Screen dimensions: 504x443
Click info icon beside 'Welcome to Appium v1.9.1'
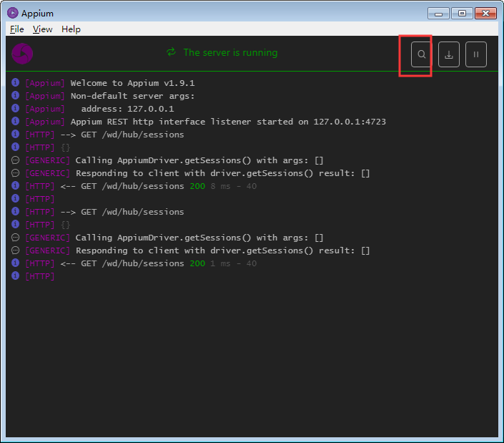pyautogui.click(x=15, y=83)
